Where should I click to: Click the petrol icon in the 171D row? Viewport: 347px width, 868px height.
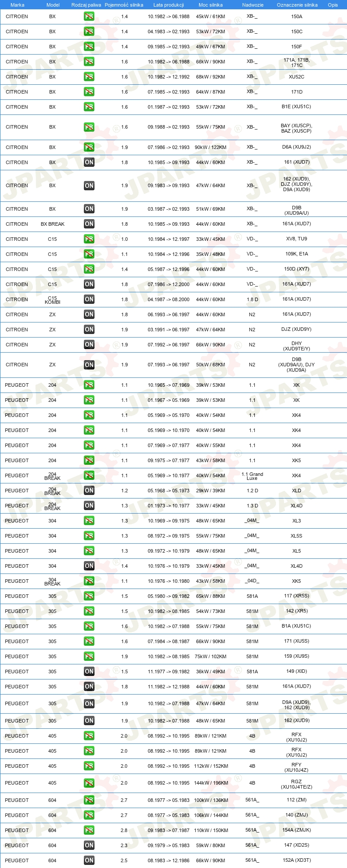[x=89, y=92]
